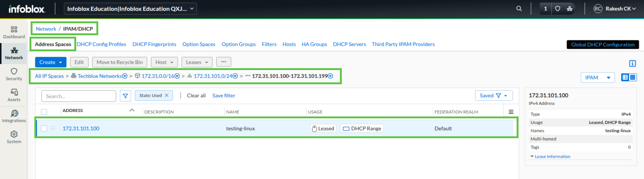Open the IPAM view dropdown
The image size is (644, 179).
597,78
